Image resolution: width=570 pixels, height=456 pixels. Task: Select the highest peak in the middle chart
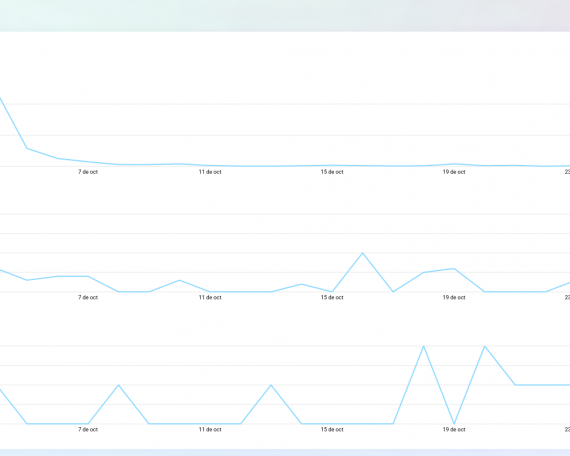[362, 253]
